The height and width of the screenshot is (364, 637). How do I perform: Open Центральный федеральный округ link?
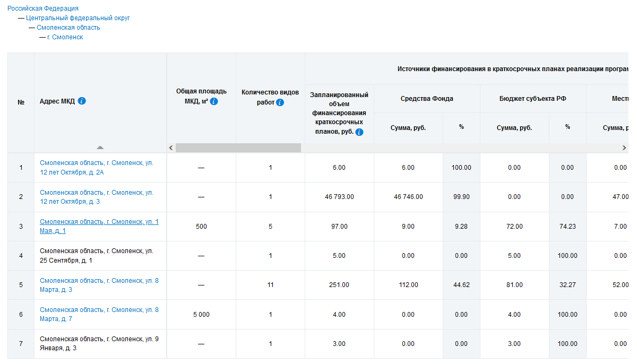[x=78, y=18]
